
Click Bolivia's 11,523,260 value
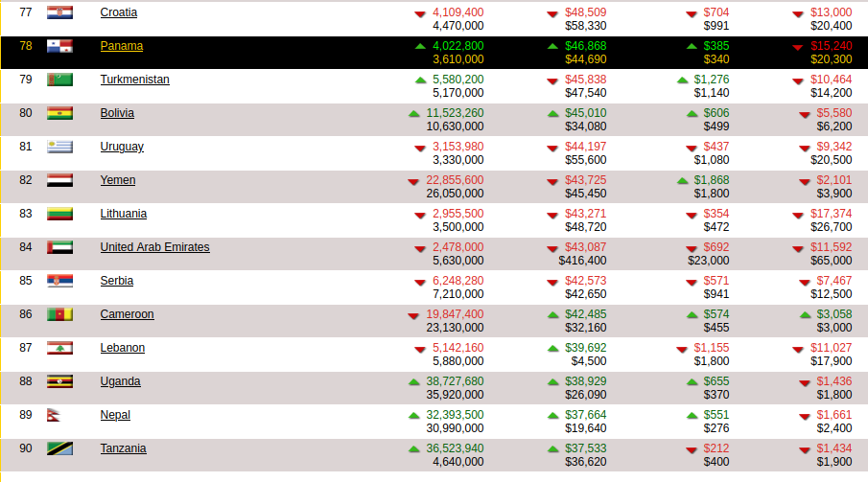455,113
